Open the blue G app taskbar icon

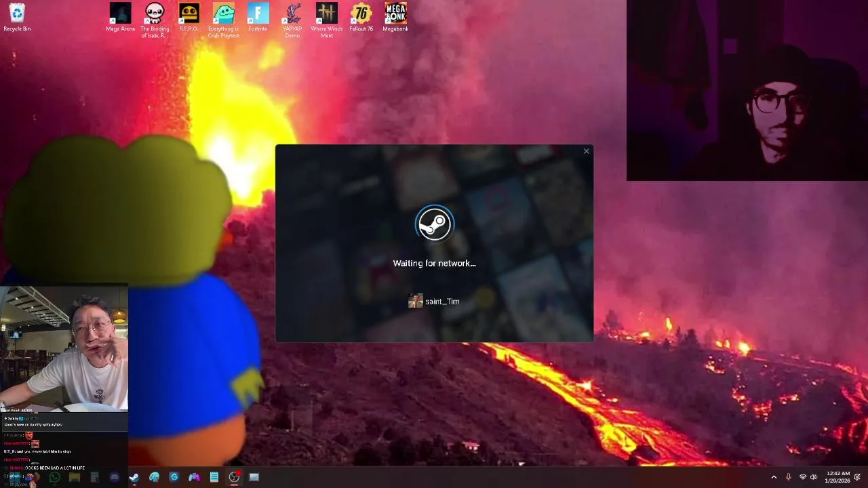174,477
